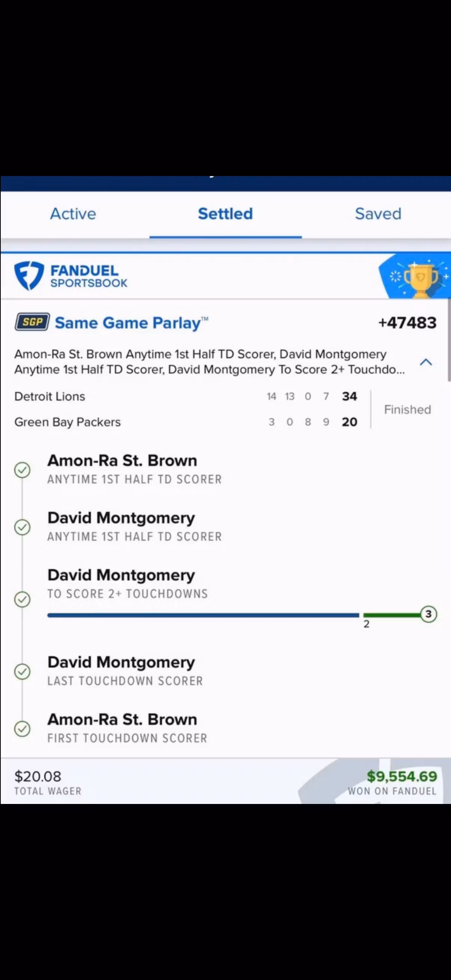
Task: Switch to the Active bets tab
Action: pos(73,214)
